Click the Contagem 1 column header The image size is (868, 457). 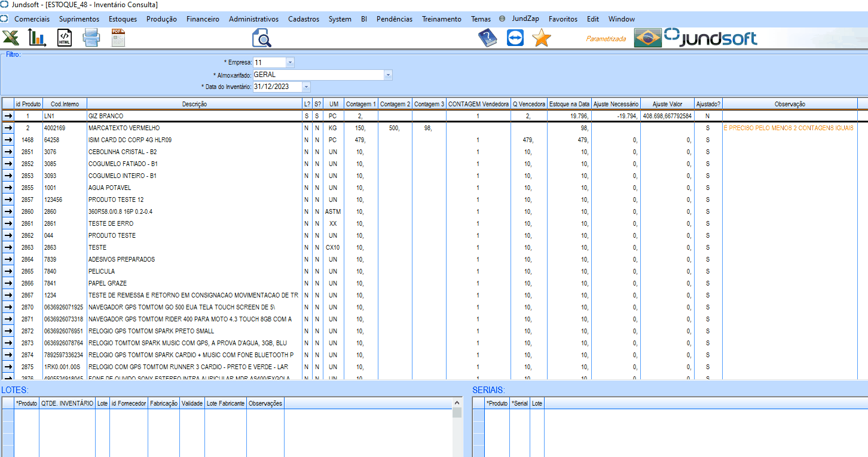click(x=361, y=104)
